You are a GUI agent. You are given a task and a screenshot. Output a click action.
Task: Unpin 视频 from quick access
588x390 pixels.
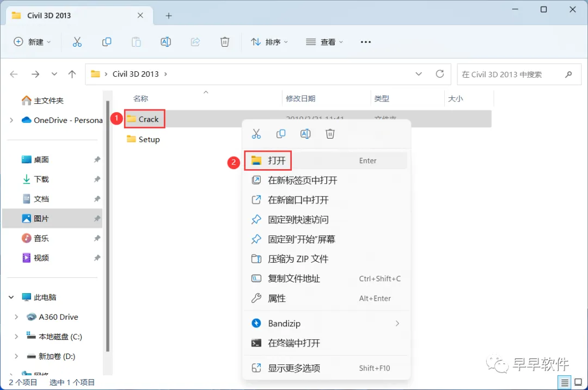pyautogui.click(x=97, y=258)
